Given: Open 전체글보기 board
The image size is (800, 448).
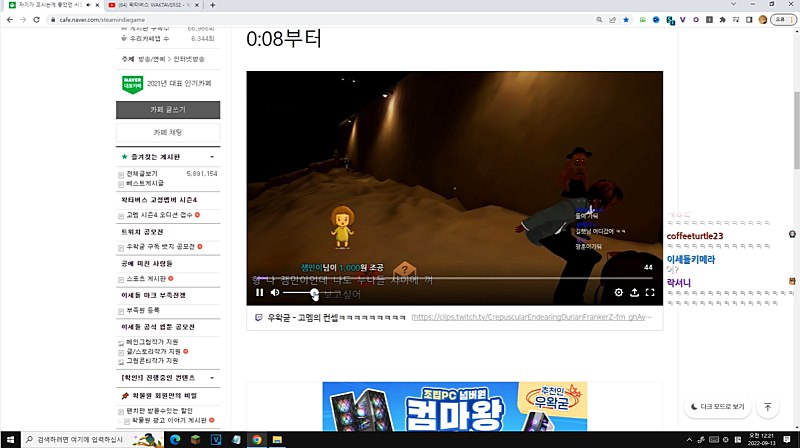Looking at the screenshot, I should tap(142, 173).
